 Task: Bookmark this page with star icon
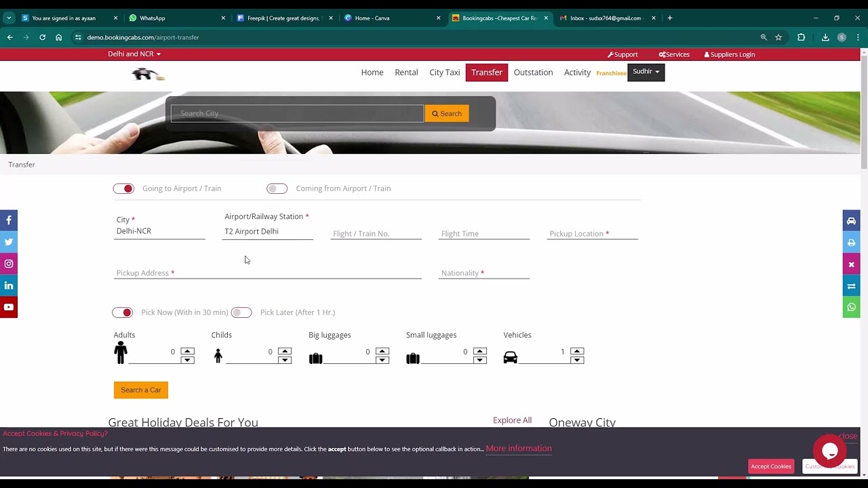coord(778,37)
